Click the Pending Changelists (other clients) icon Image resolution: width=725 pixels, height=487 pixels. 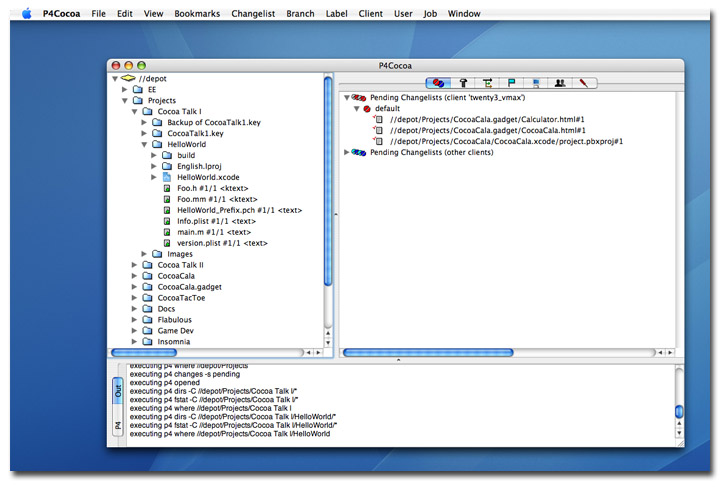(x=359, y=153)
